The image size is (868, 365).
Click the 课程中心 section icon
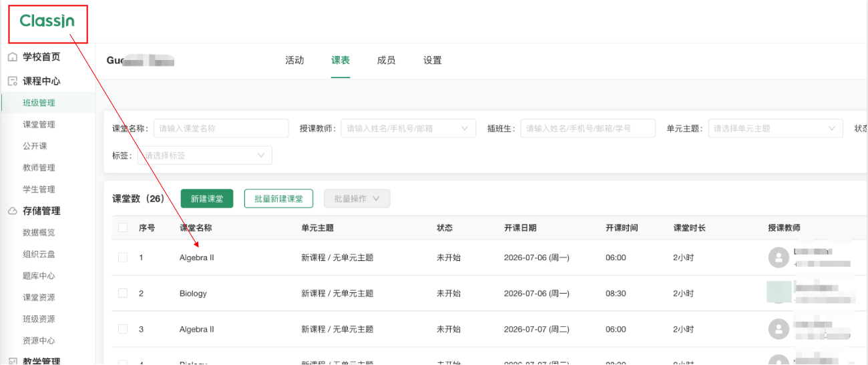[13, 81]
